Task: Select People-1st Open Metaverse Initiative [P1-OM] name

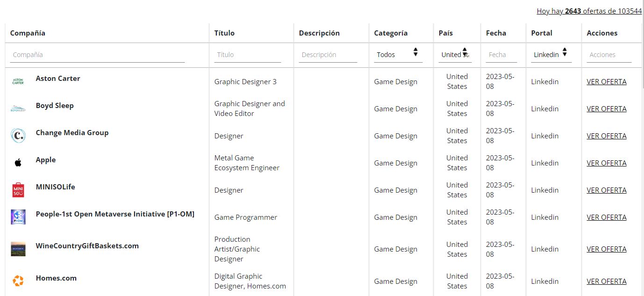Action: click(115, 214)
